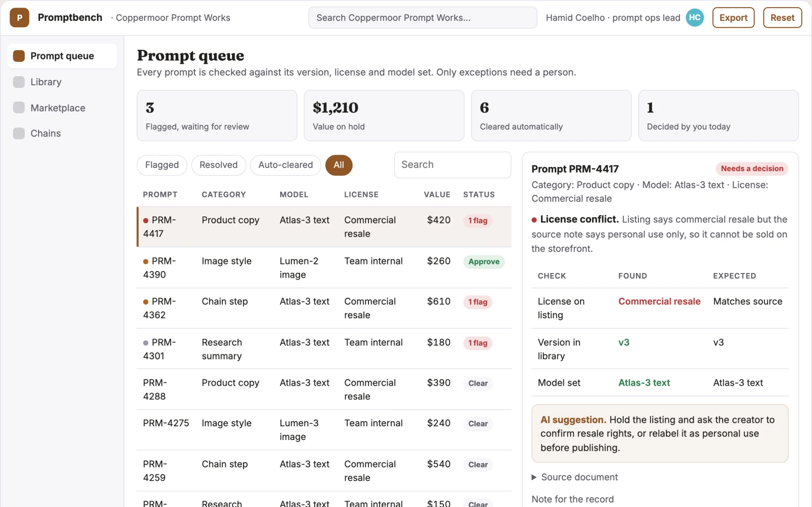Viewport: 812px width, 507px height.
Task: Filter the queue by Flagged
Action: tap(162, 165)
